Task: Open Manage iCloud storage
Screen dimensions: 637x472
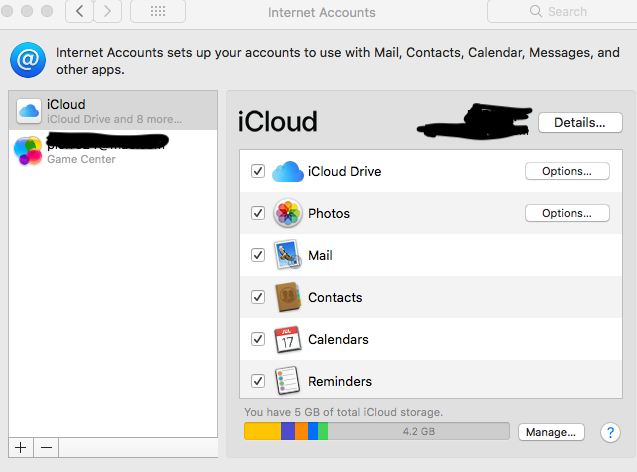Action: [551, 432]
